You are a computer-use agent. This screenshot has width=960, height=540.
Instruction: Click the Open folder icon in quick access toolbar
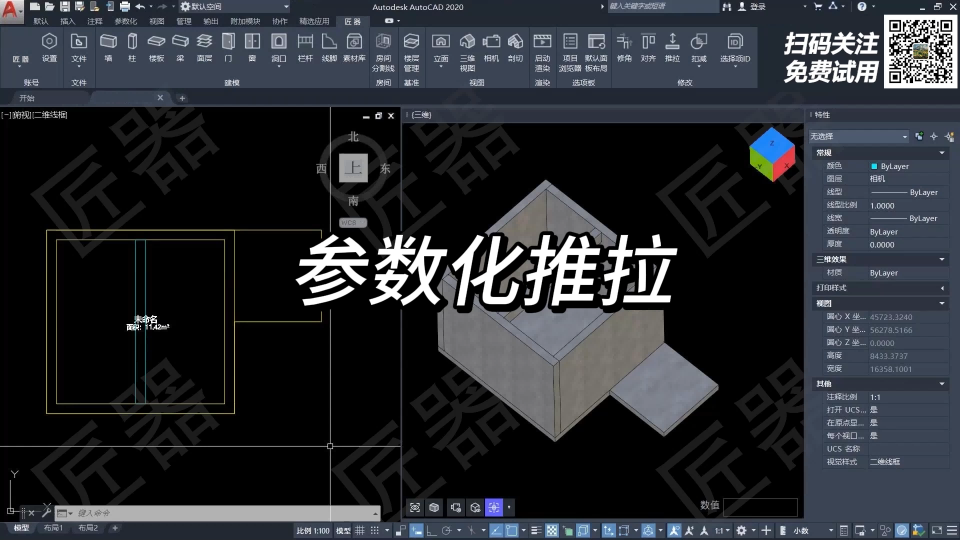point(49,7)
